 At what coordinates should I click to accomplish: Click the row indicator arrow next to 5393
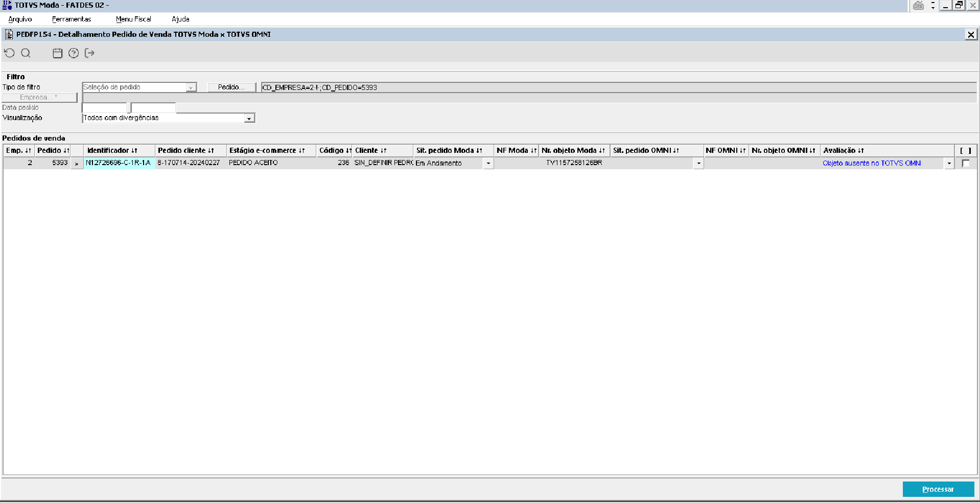pos(77,163)
